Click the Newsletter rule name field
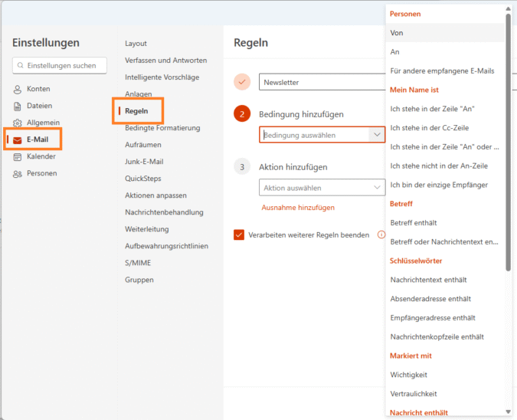The height and width of the screenshot is (420, 517). [x=322, y=82]
